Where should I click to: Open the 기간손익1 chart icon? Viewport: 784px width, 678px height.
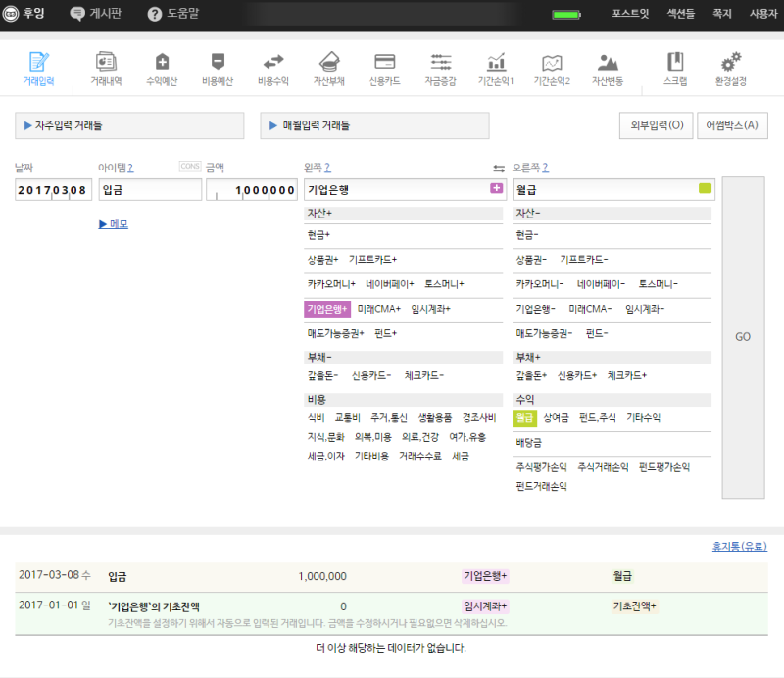point(496,68)
